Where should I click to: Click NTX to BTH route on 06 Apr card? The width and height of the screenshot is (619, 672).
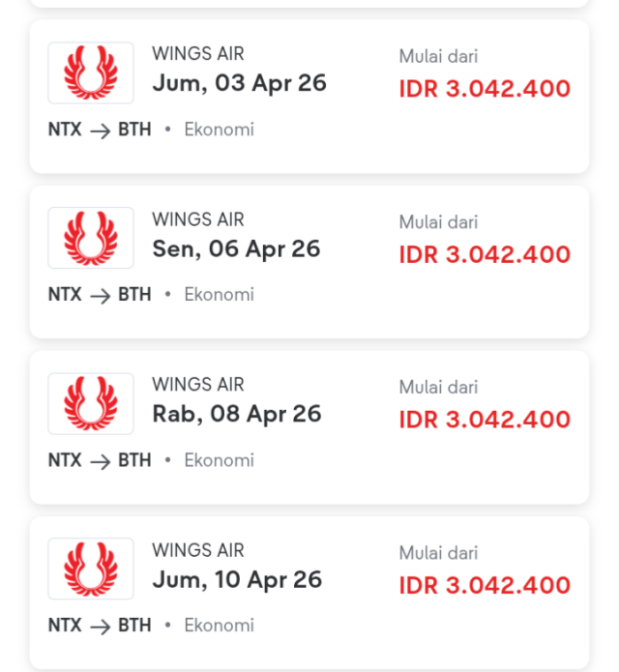click(100, 295)
